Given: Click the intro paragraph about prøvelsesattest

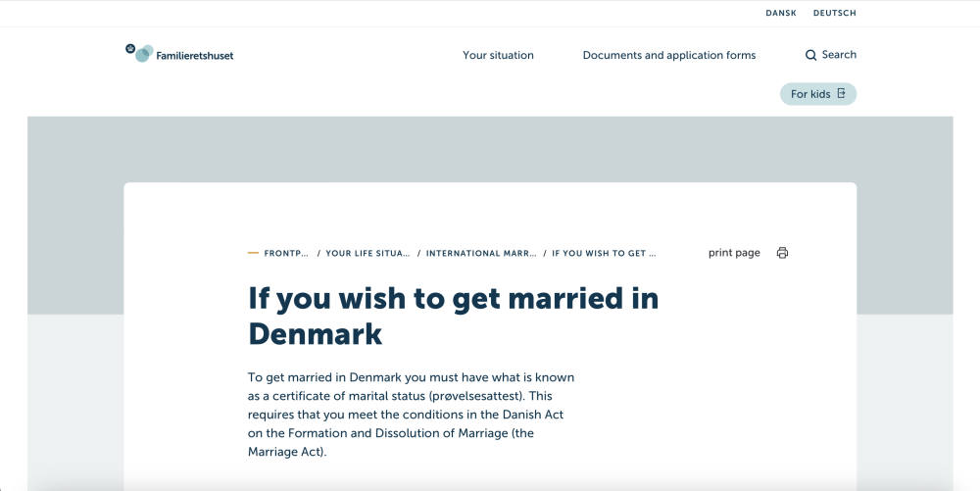Looking at the screenshot, I should (412, 415).
